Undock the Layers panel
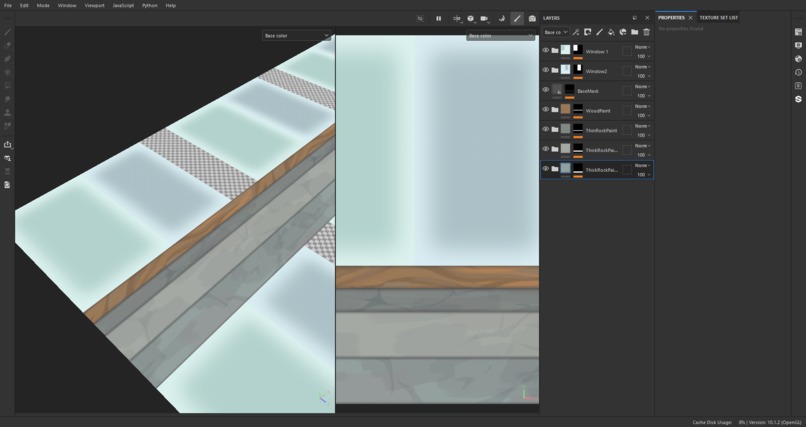The height and width of the screenshot is (427, 806). pyautogui.click(x=635, y=18)
